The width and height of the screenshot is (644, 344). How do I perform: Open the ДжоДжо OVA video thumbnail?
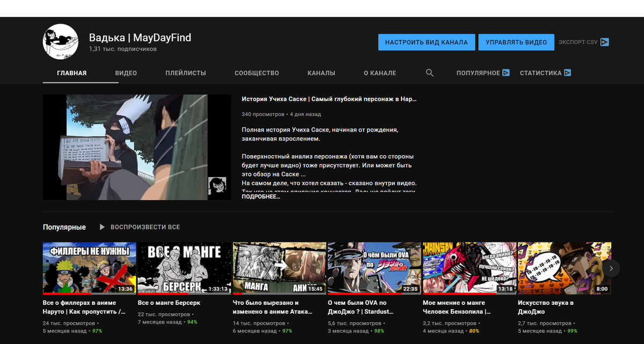tap(374, 268)
